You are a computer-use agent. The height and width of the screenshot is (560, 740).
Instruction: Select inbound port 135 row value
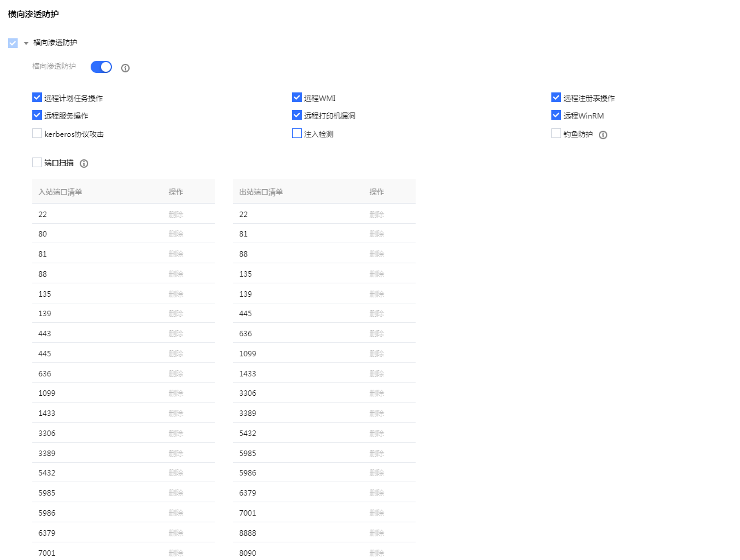click(44, 294)
